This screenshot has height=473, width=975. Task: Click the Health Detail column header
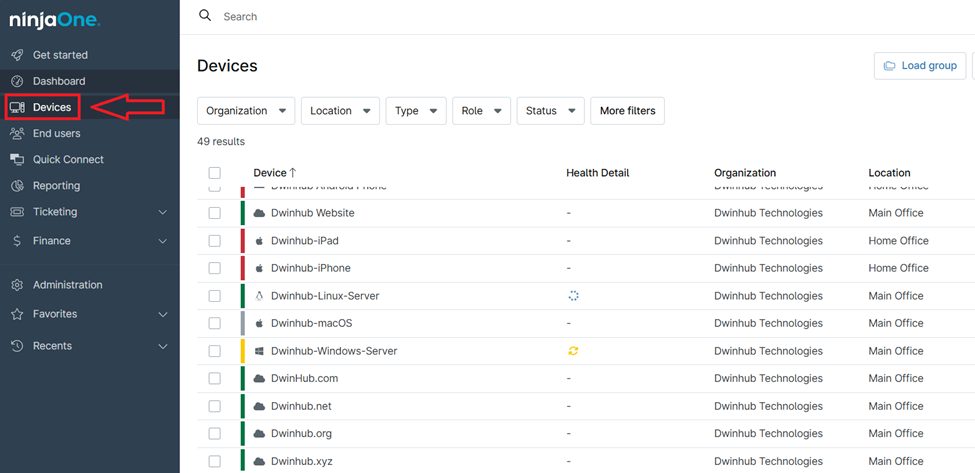coord(598,173)
